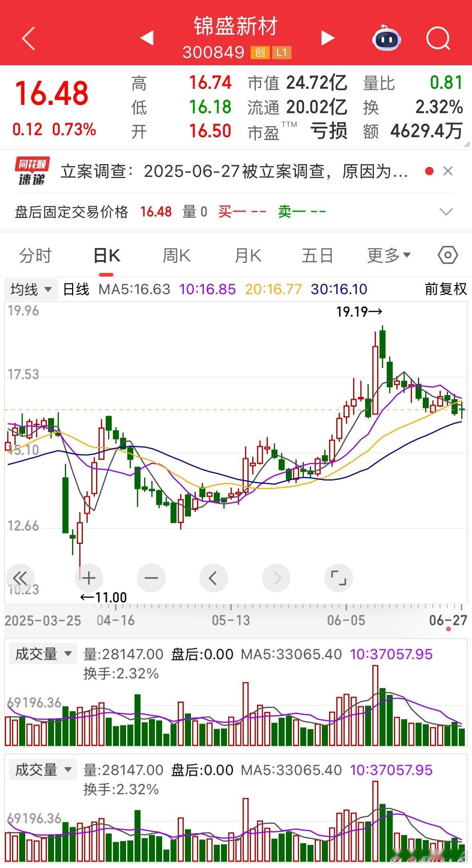
Task: Open 均线 indicator dropdown
Action: click(31, 289)
